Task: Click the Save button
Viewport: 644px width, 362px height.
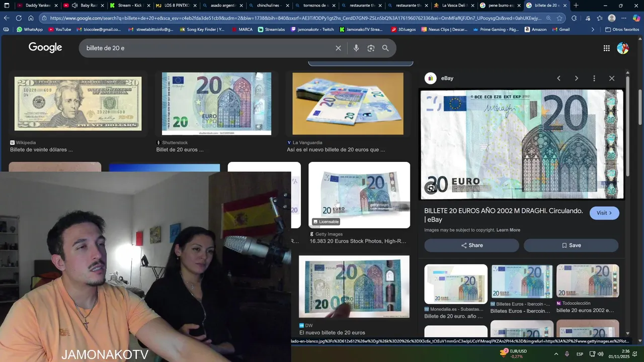Action: tap(571, 245)
